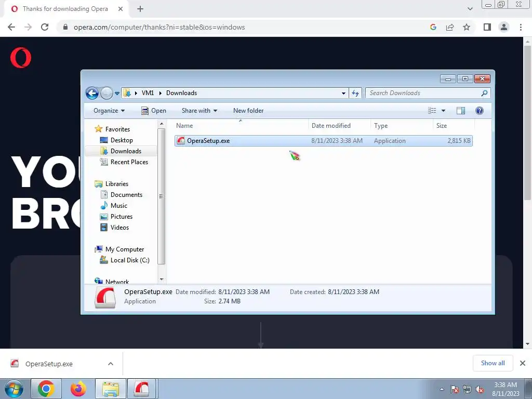Open Videos library
This screenshot has height=399, width=532.
(119, 228)
